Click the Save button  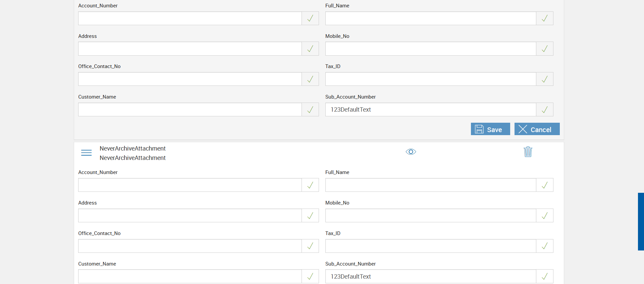[x=490, y=129]
